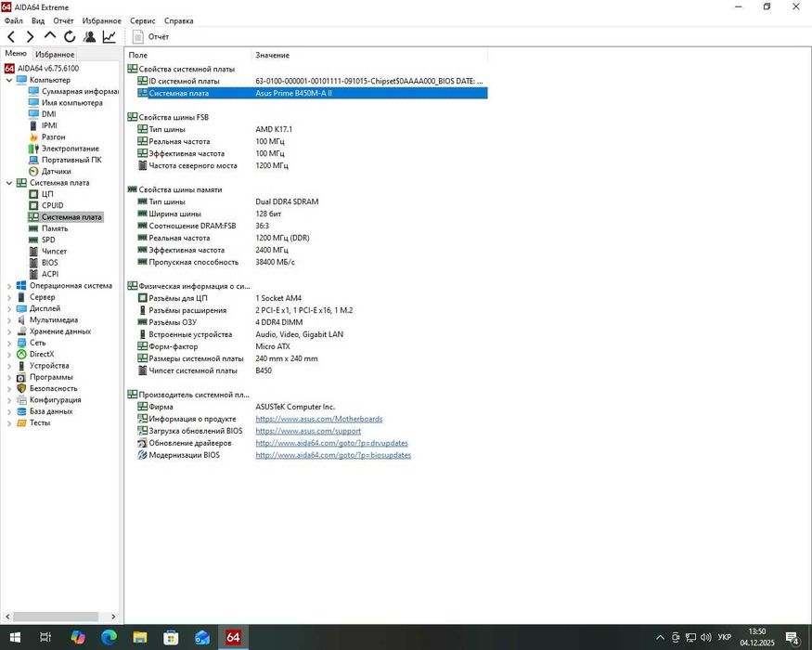This screenshot has height=650, width=812.
Task: Open the graph chart toolbar icon
Action: [x=109, y=37]
